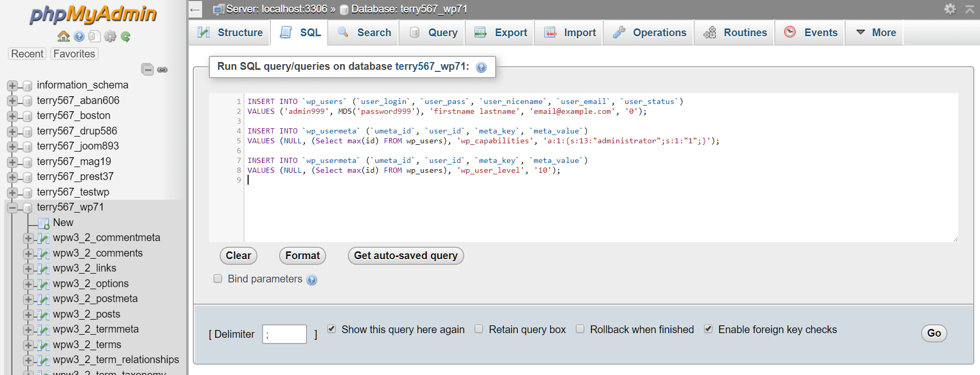
Task: Collapse the terry567_wp71 database node
Action: 12,207
